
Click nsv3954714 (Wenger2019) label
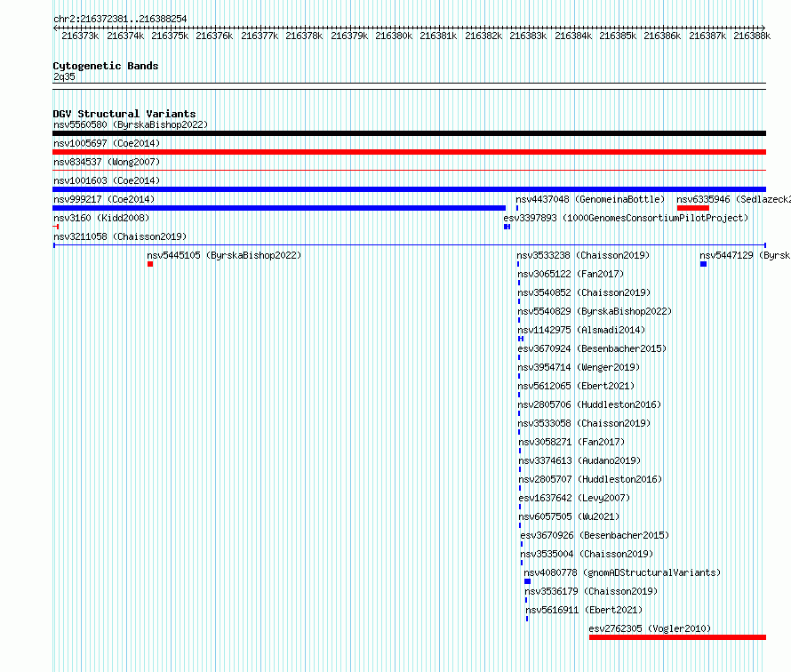pos(579,367)
